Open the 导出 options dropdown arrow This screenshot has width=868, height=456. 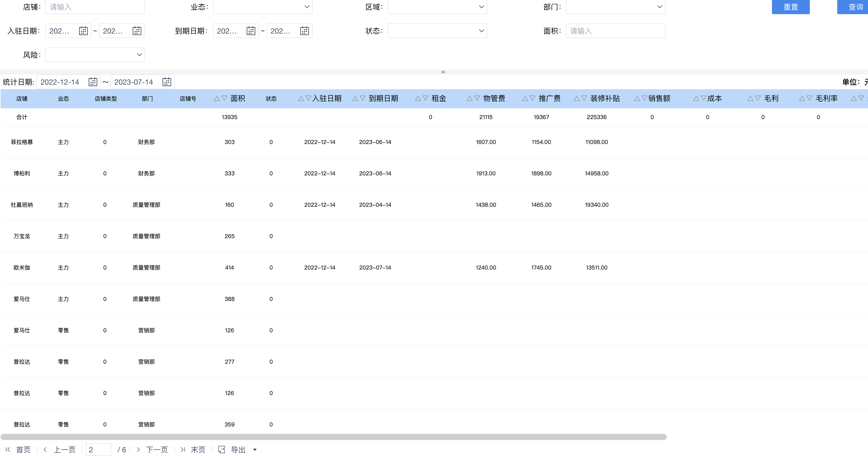(255, 450)
